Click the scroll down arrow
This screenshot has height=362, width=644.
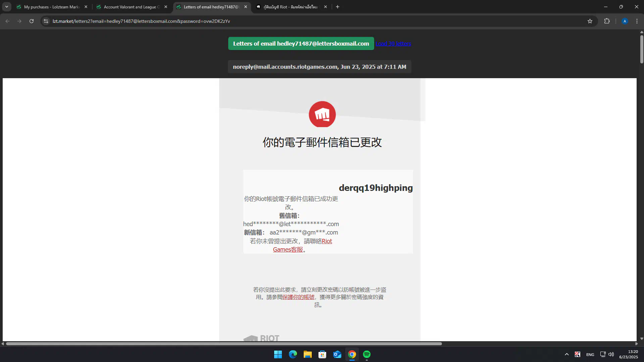[641, 339]
